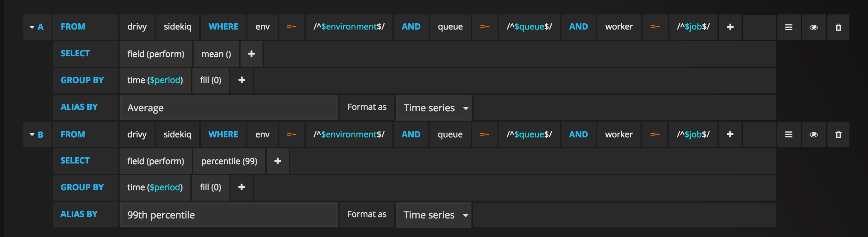Click the Average alias input field
Screen dimensions: 868x237
229,108
